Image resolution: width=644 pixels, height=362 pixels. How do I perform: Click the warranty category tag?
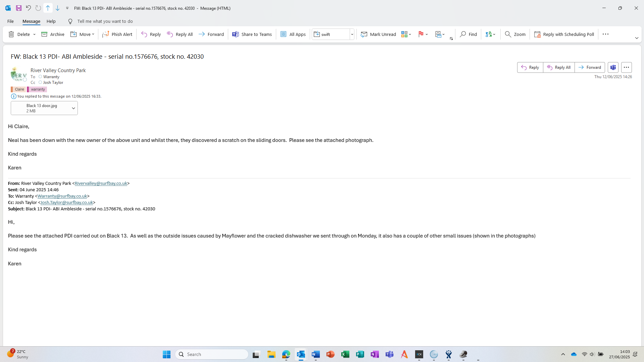pyautogui.click(x=37, y=89)
